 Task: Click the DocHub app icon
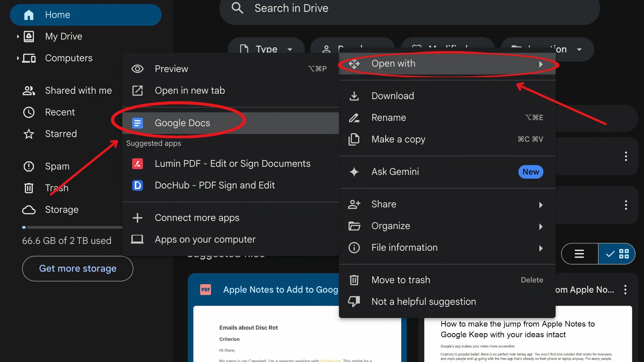(137, 185)
